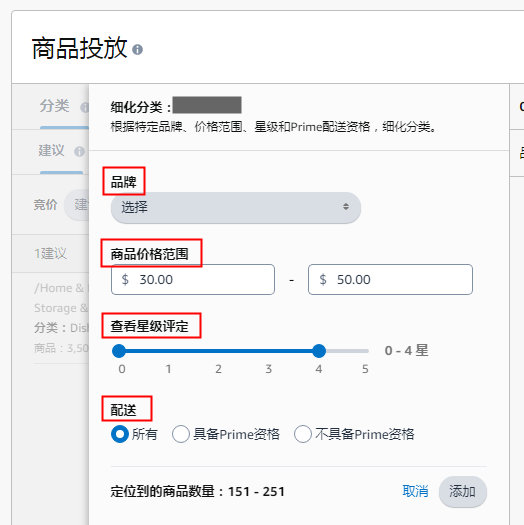524x525 pixels.
Task: Click maximum price field showing 50.00
Action: click(390, 280)
